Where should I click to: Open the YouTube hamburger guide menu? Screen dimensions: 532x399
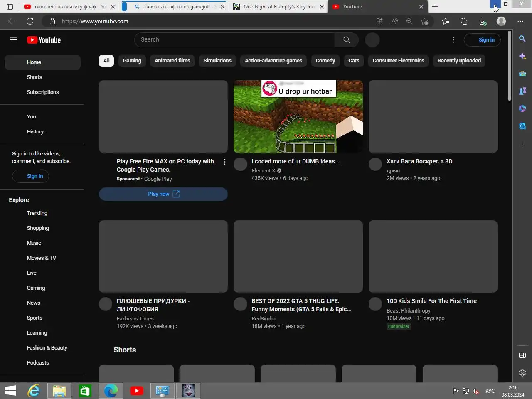(x=13, y=40)
